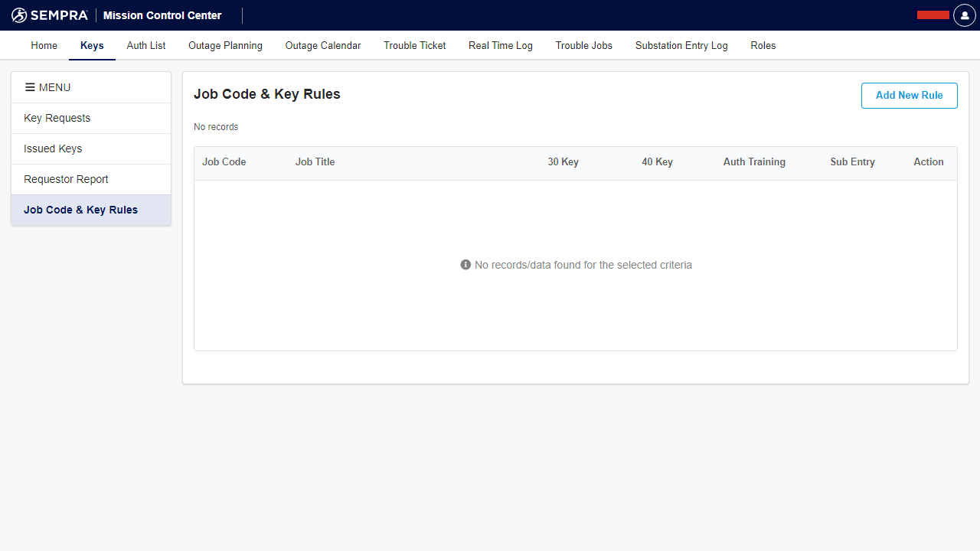980x551 pixels.
Task: Open Outage Planning tab
Action: point(225,45)
